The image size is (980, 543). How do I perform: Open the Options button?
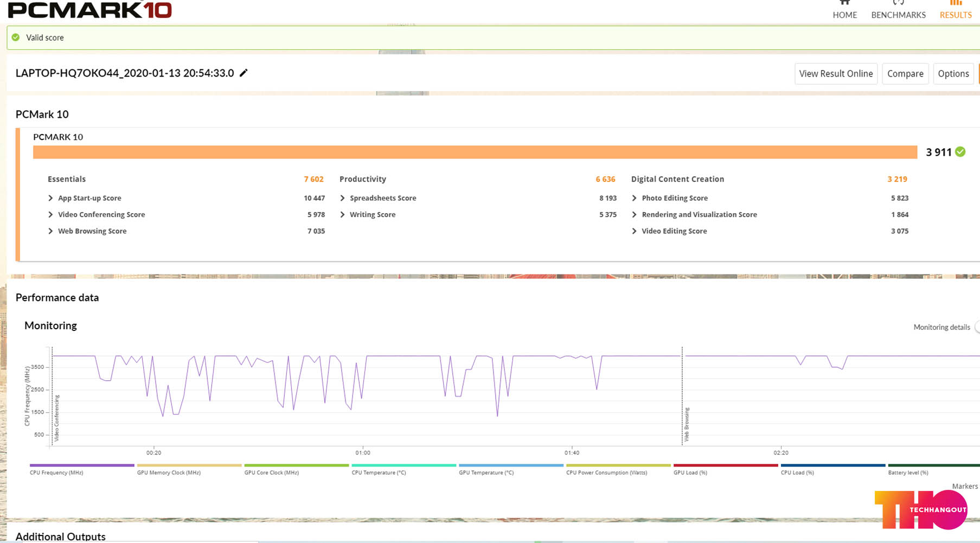(953, 74)
